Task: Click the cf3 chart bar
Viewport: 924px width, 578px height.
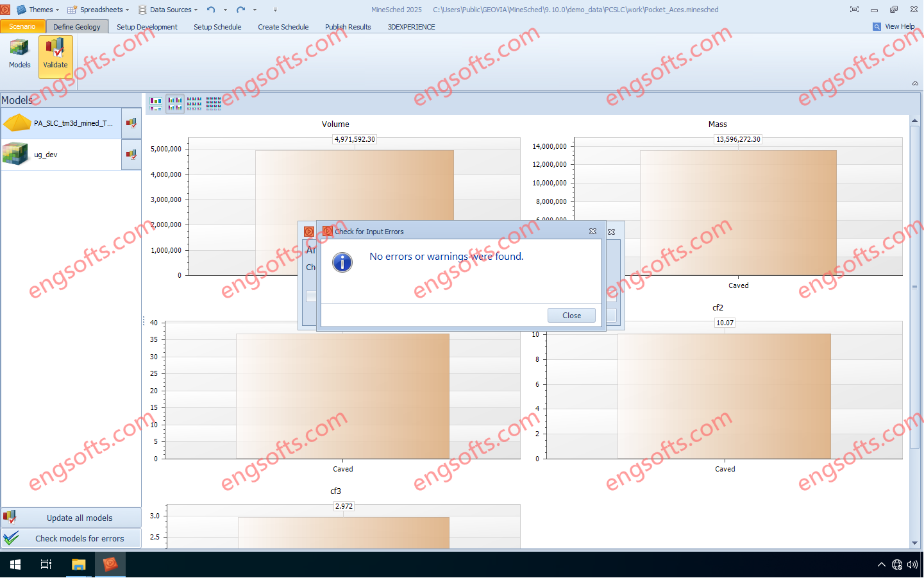Action: pyautogui.click(x=344, y=532)
